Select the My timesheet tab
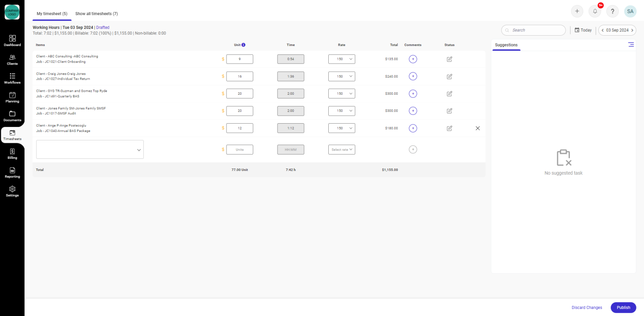Viewport: 644px width, 316px height. pos(52,13)
